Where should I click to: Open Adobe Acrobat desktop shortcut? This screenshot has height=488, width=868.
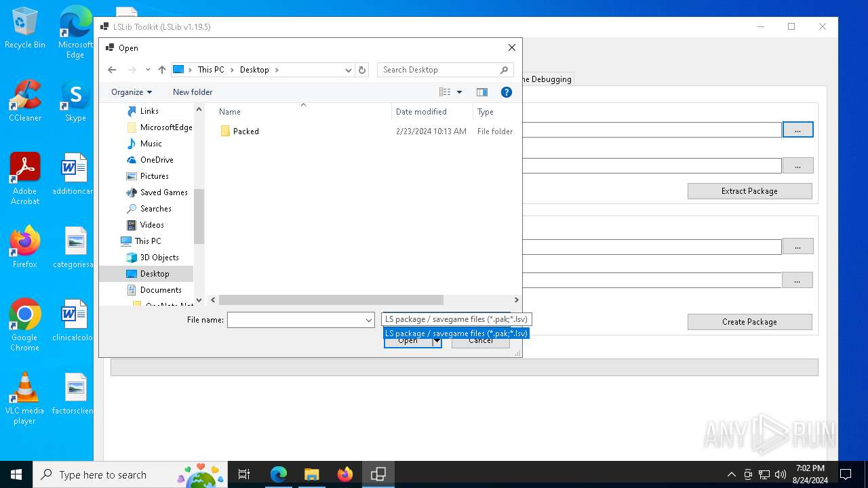click(x=24, y=179)
